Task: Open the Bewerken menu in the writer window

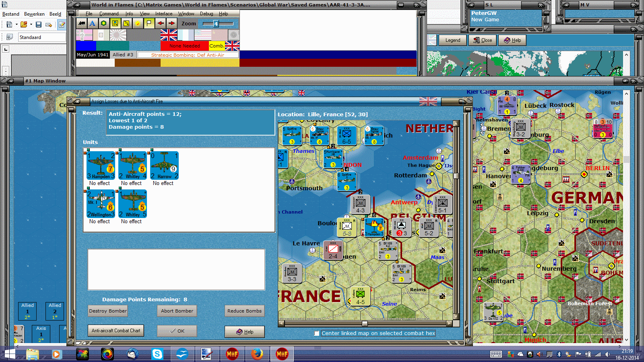Action: [x=34, y=14]
